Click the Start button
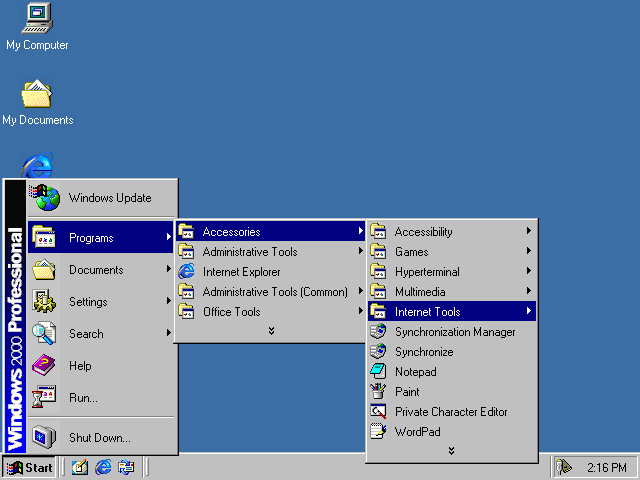This screenshot has height=480, width=640. click(30, 467)
